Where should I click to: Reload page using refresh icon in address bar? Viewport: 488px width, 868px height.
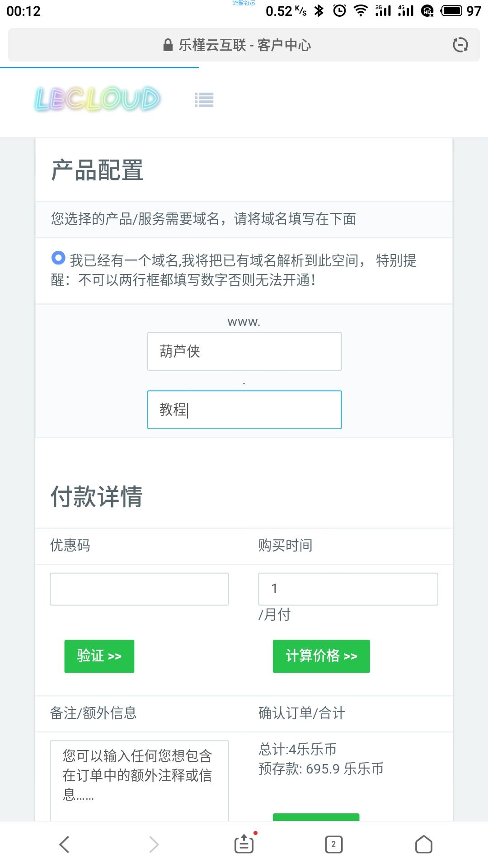(x=460, y=45)
